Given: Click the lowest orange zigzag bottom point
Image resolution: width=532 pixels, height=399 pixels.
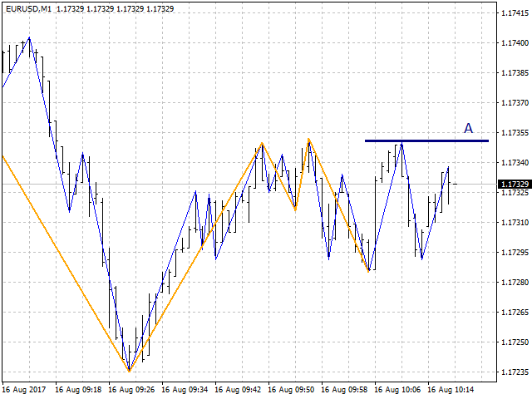Looking at the screenshot, I should point(130,372).
